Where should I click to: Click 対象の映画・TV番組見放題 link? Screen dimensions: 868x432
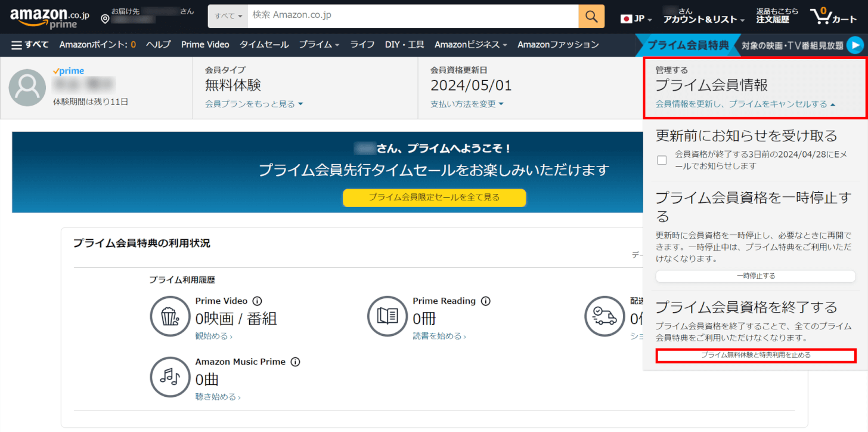point(792,45)
